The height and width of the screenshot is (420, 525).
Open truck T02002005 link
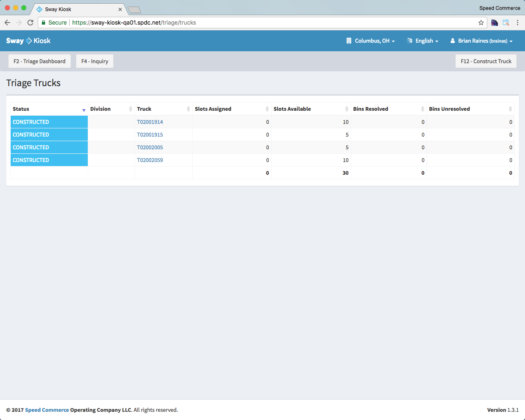point(150,147)
